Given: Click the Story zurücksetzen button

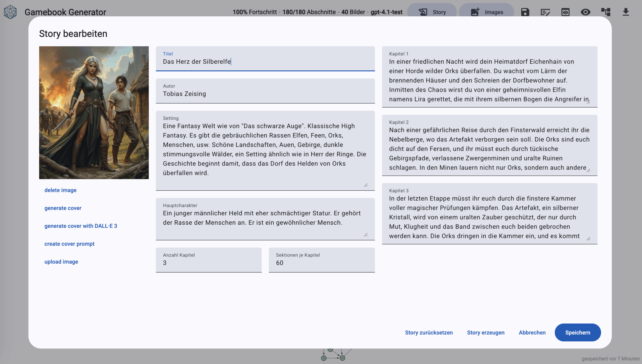Looking at the screenshot, I should [429, 332].
